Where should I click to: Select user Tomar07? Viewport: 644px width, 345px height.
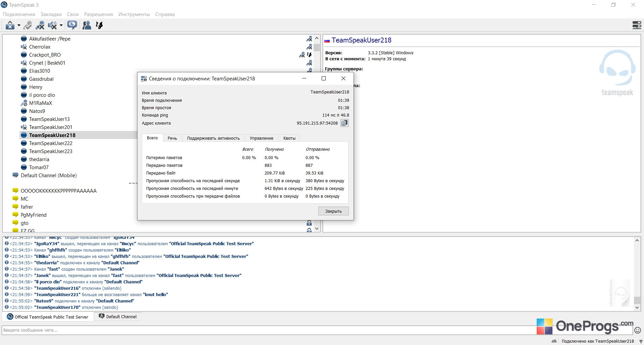click(x=39, y=167)
